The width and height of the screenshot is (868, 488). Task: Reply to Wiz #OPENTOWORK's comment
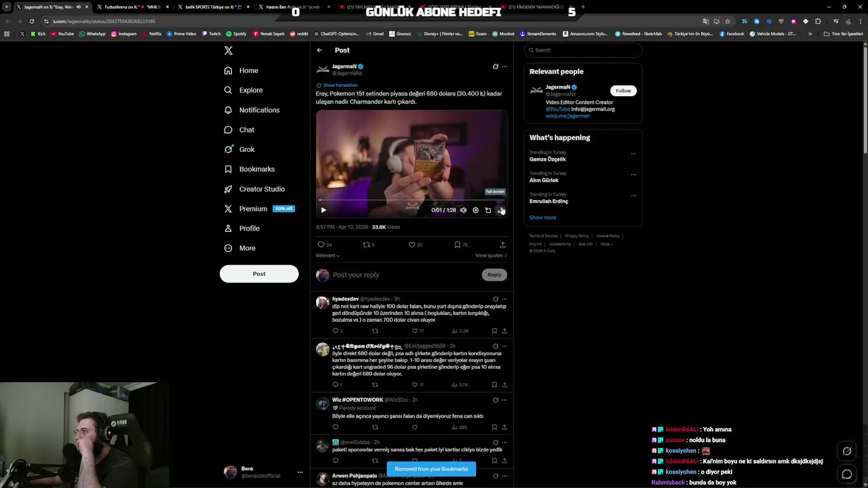click(x=335, y=427)
